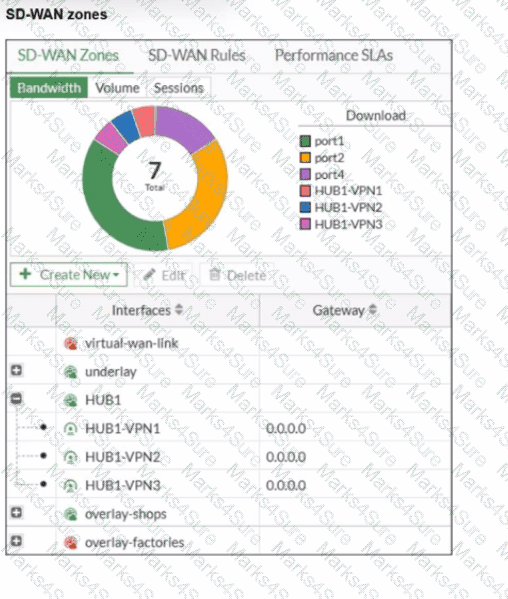The height and width of the screenshot is (599, 508).
Task: Expand the underlay zone row
Action: [x=16, y=370]
